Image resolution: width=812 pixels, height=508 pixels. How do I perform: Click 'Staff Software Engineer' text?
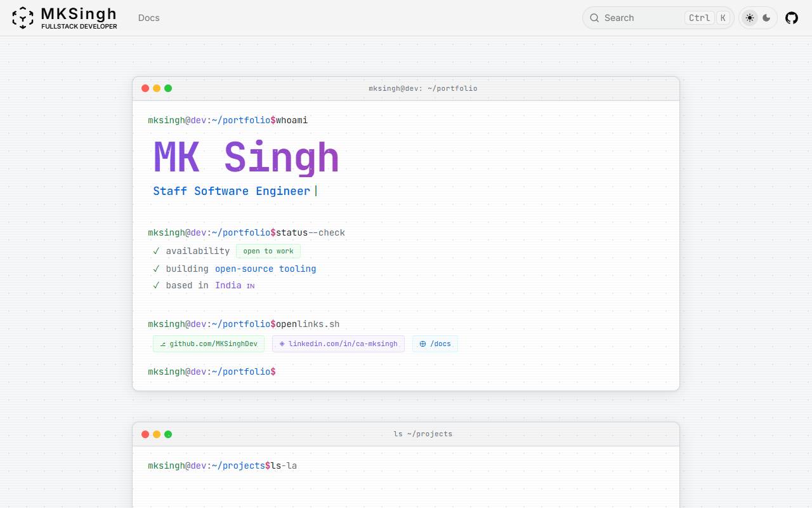click(232, 191)
